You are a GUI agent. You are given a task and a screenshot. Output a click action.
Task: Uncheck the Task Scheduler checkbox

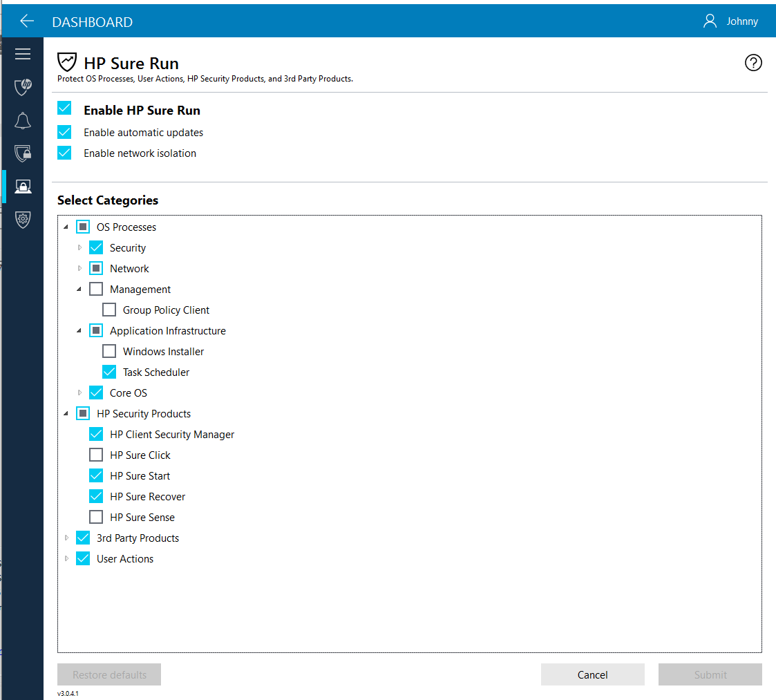(109, 372)
